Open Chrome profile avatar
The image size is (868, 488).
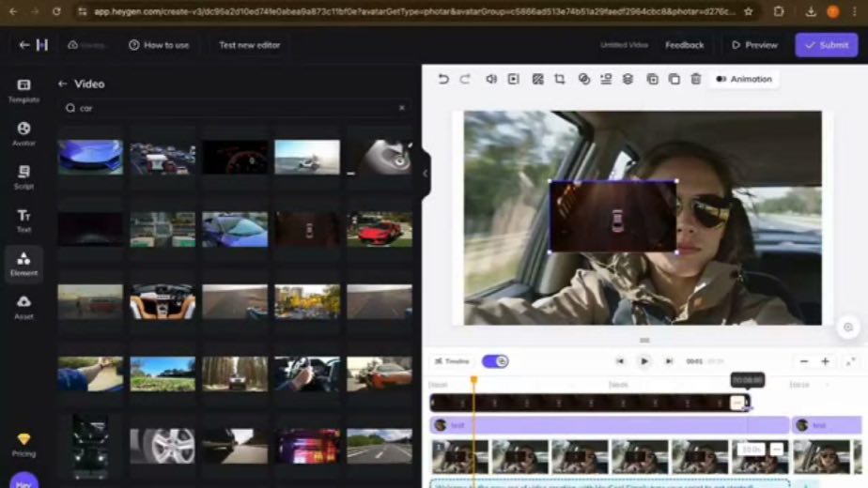click(x=832, y=11)
